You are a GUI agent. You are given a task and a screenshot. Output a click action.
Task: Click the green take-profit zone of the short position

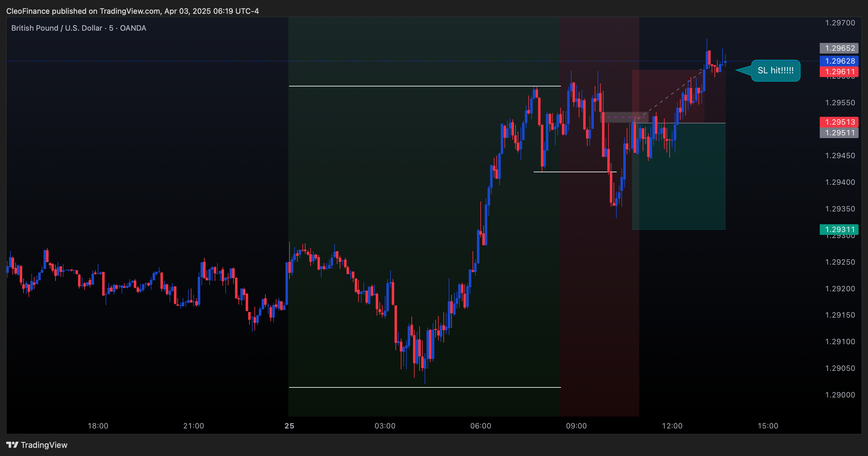tap(679, 176)
